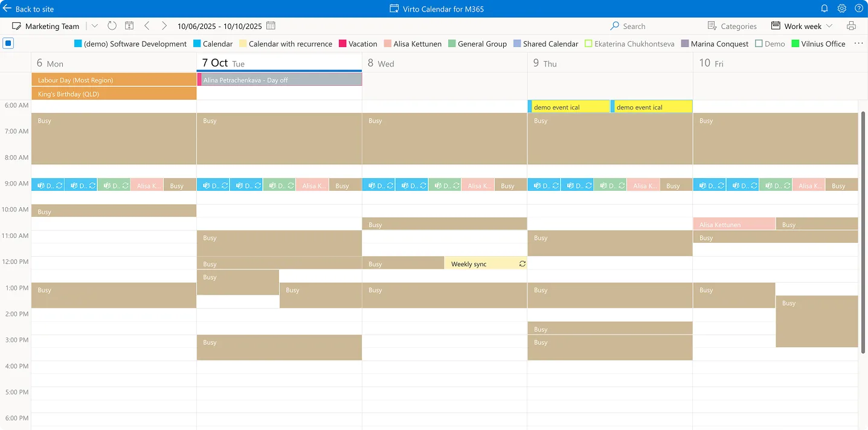This screenshot has height=430, width=868.
Task: Open the refresh icon to reload the calendar
Action: 112,25
